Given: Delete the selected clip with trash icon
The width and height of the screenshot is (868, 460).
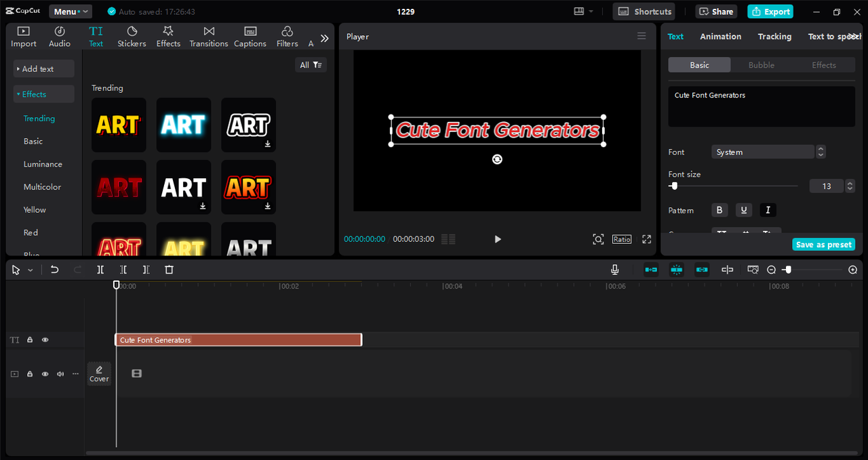Looking at the screenshot, I should (170, 270).
